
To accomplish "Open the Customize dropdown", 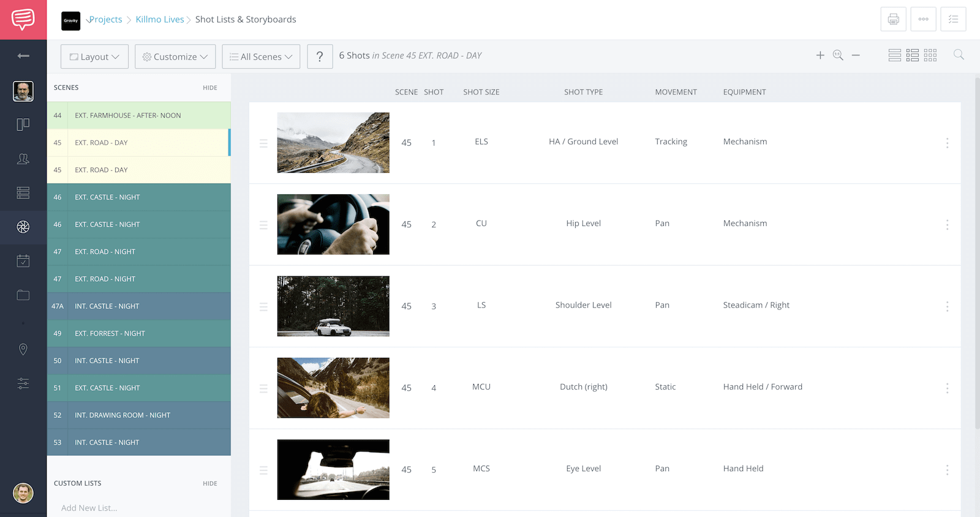I will 175,56.
